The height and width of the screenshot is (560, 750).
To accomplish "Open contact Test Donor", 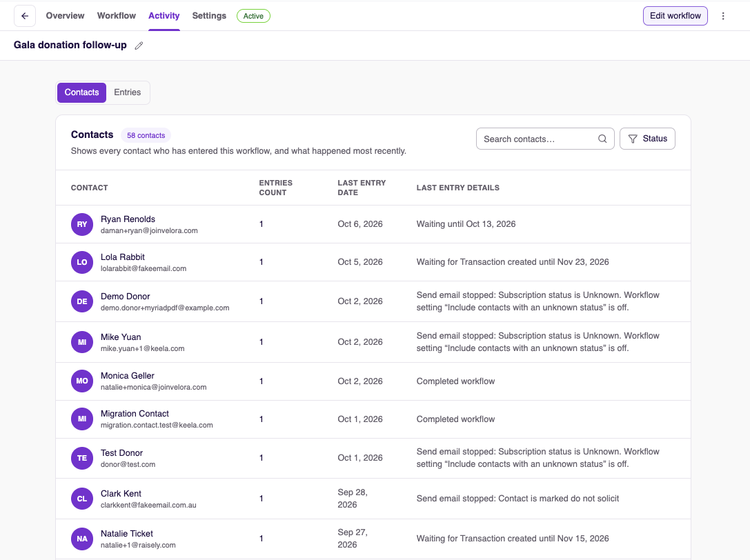I will [121, 452].
